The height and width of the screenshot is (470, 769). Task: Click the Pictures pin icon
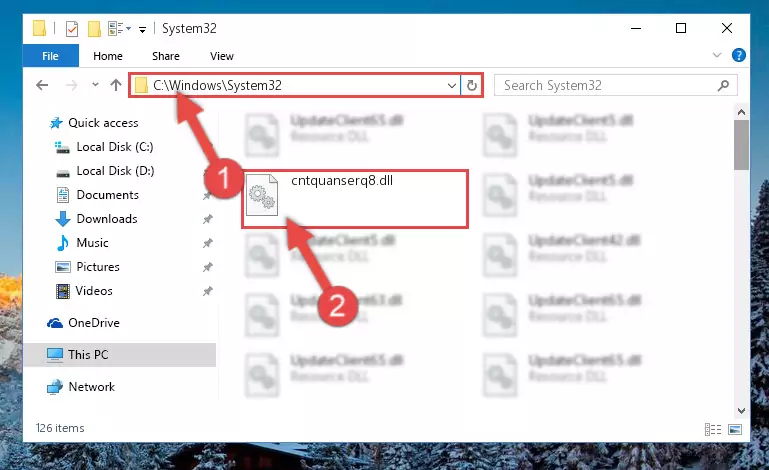click(x=208, y=267)
